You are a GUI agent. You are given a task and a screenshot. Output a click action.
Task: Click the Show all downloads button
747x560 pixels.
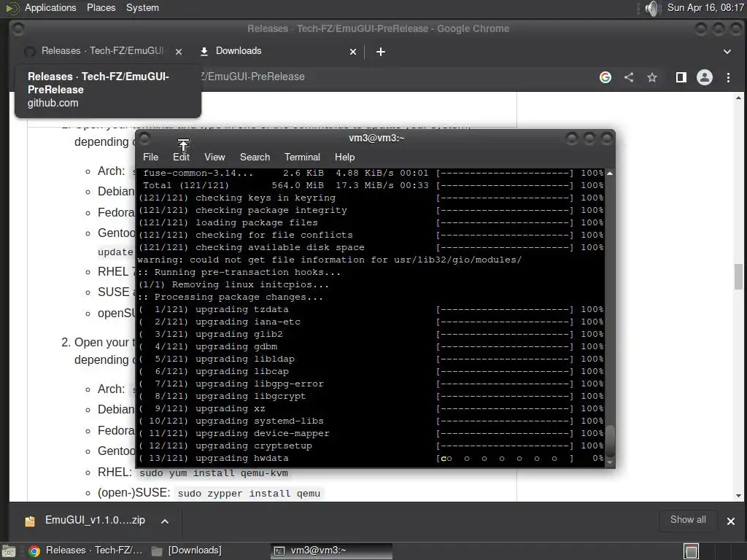(x=688, y=520)
